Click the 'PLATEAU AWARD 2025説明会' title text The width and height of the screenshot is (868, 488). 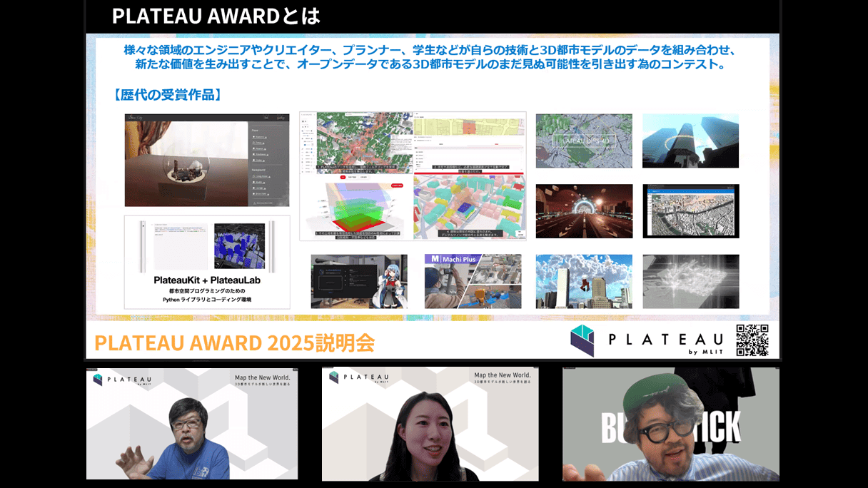tap(234, 343)
